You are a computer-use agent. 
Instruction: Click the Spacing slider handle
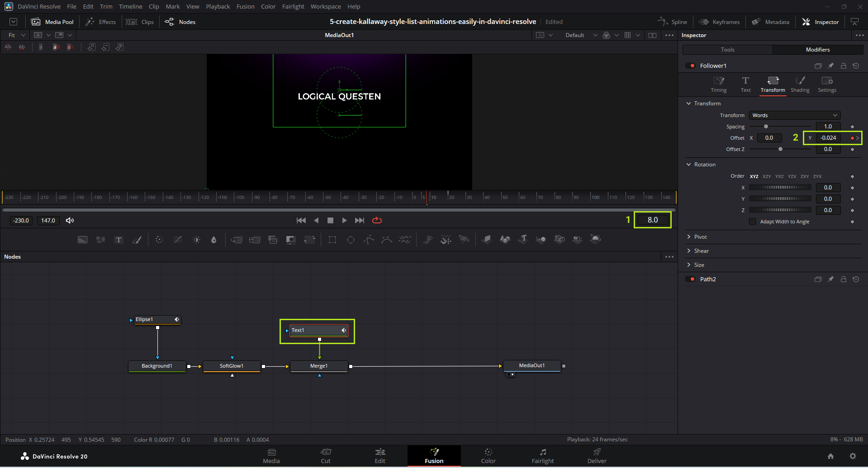[x=766, y=127]
